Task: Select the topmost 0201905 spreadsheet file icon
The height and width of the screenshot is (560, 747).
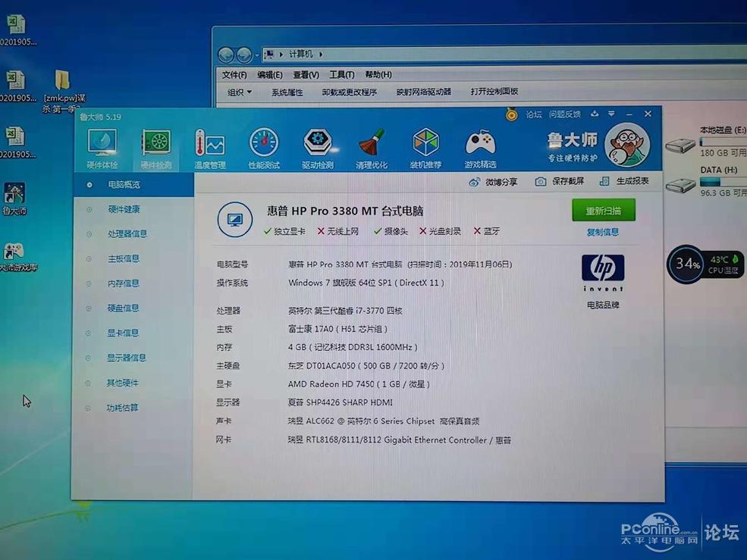Action: [x=16, y=30]
